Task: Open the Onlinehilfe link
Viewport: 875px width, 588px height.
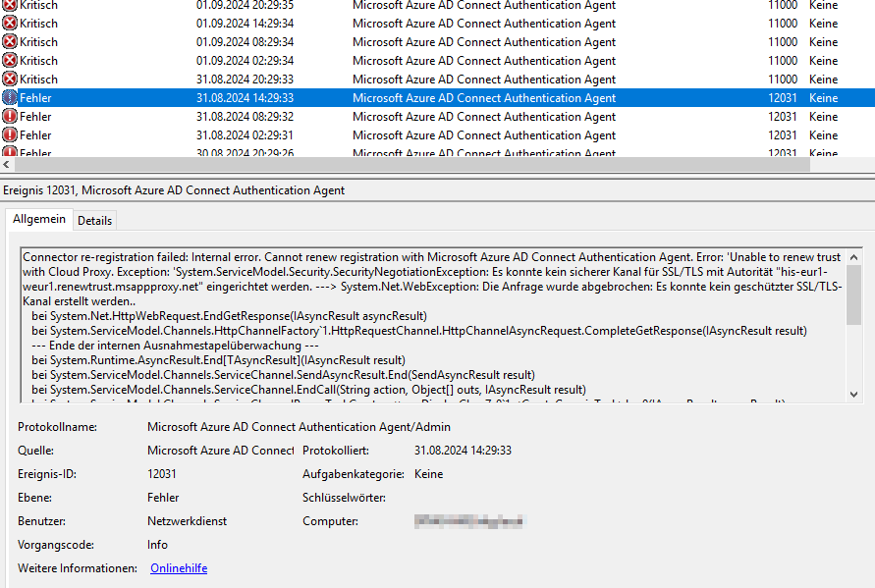Action: coord(179,568)
